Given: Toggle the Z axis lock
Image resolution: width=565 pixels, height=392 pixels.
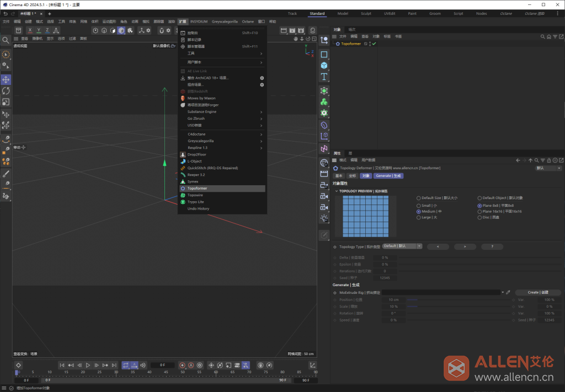Looking at the screenshot, I should pyautogui.click(x=47, y=30).
